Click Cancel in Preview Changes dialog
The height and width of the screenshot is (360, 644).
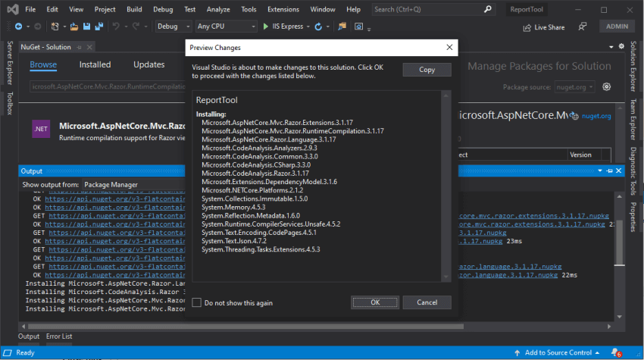pos(427,302)
